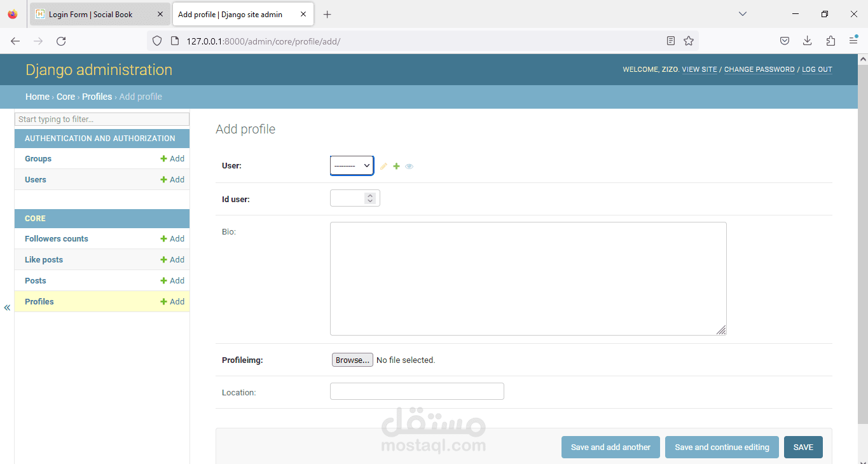
Task: Open Users in the sidebar
Action: [x=36, y=180]
